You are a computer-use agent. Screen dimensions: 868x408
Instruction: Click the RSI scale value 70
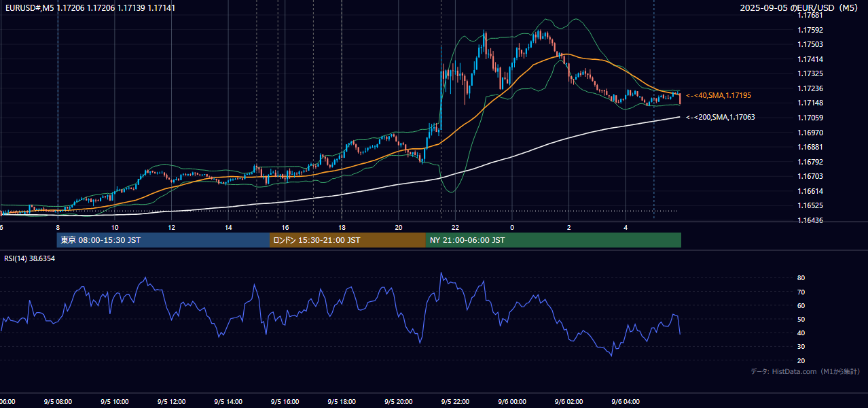coord(801,292)
